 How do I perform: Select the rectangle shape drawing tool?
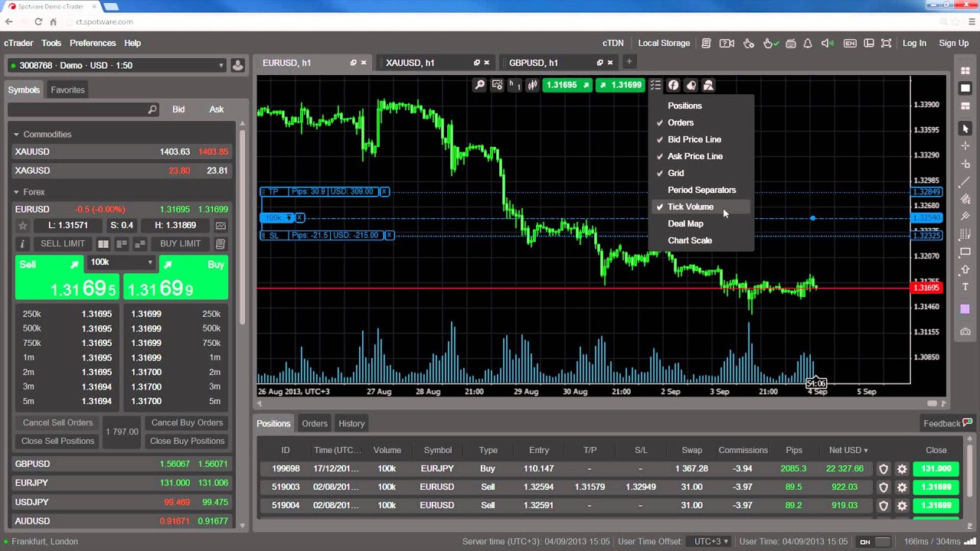click(965, 252)
